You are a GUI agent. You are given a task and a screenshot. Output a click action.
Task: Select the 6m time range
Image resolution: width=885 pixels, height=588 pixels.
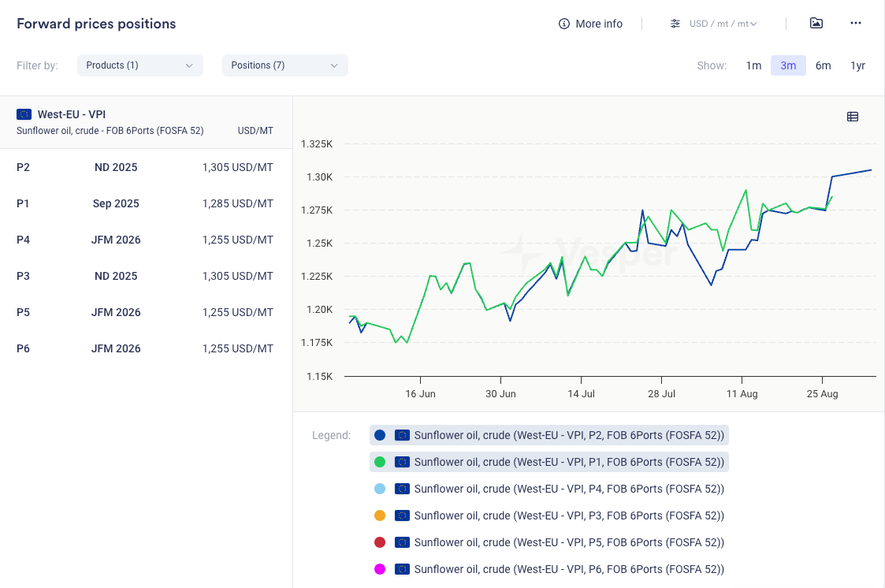(823, 65)
